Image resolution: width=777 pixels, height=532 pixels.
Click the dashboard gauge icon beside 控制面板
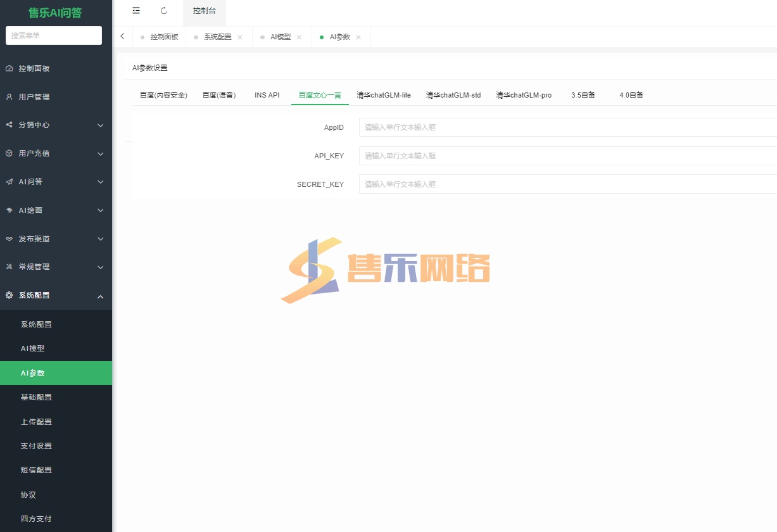(9, 68)
